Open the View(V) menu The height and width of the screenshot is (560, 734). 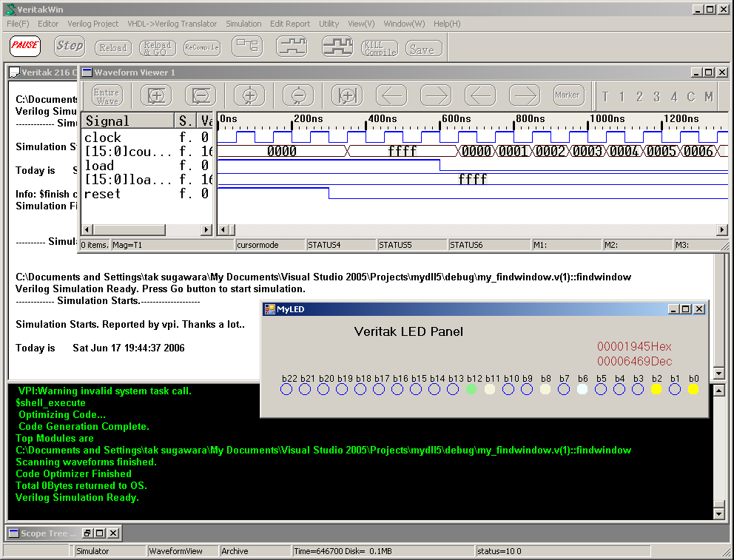coord(361,24)
